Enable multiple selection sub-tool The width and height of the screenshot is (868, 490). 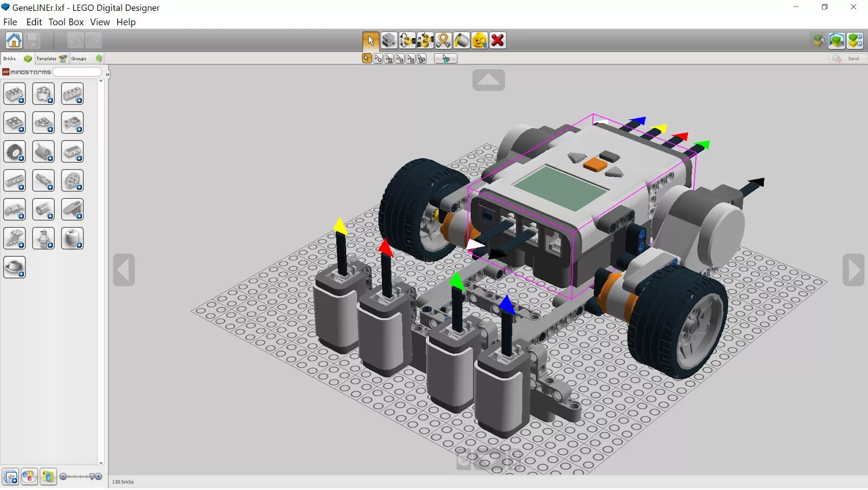(x=378, y=59)
